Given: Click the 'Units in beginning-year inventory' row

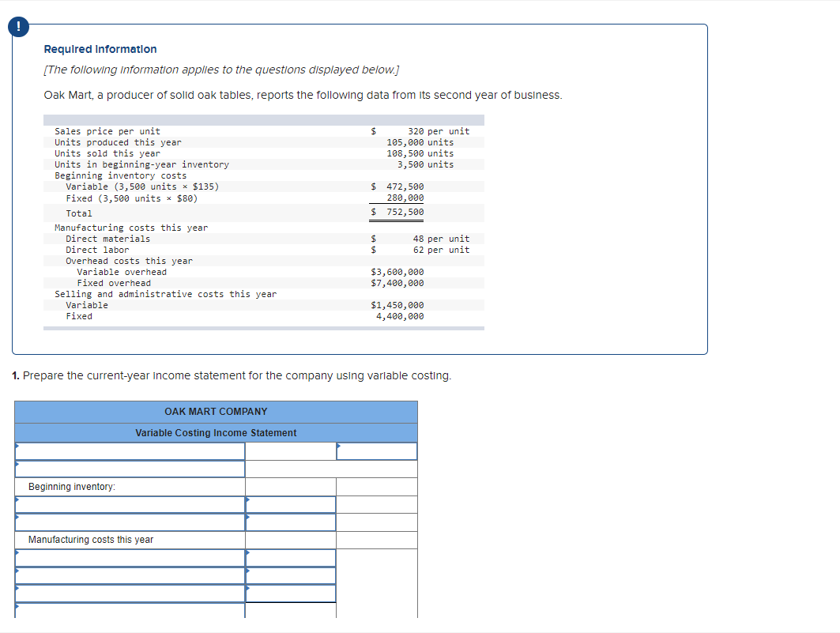Looking at the screenshot, I should (264, 164).
